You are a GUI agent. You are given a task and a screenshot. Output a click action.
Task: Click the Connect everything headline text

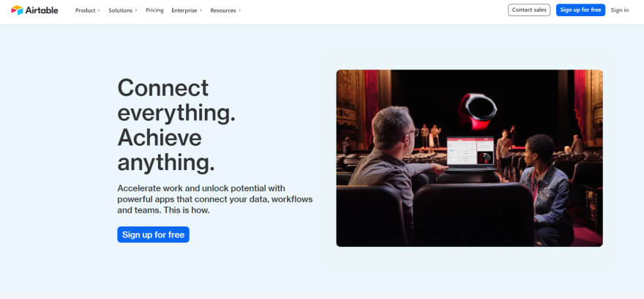point(176,125)
